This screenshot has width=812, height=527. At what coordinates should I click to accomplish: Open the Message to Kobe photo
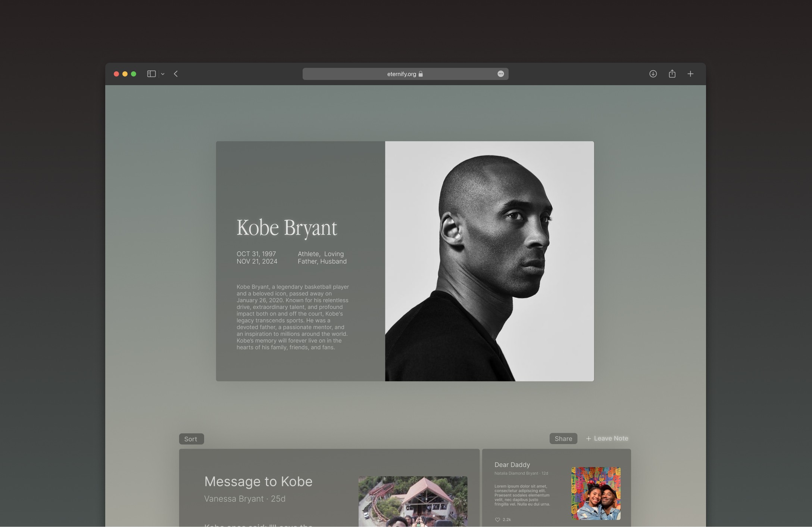[x=413, y=500]
